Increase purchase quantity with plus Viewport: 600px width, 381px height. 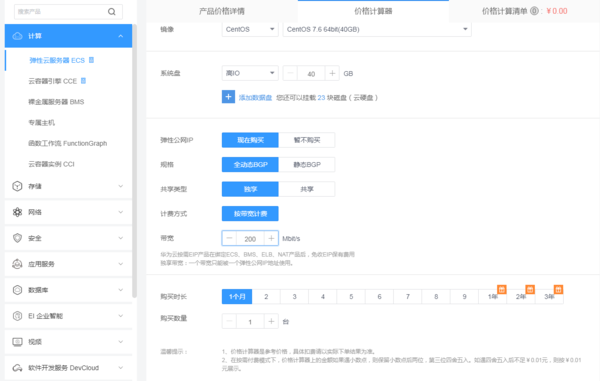271,321
